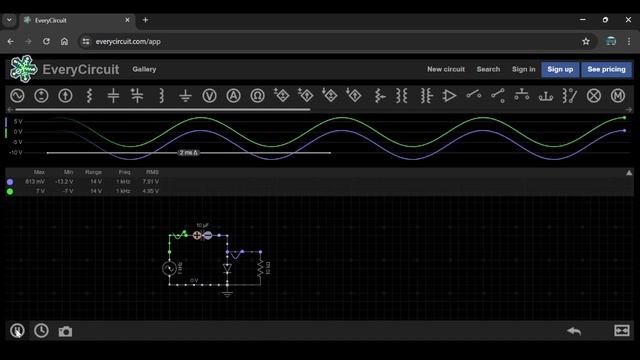Select the ohmmeter component

point(258,96)
